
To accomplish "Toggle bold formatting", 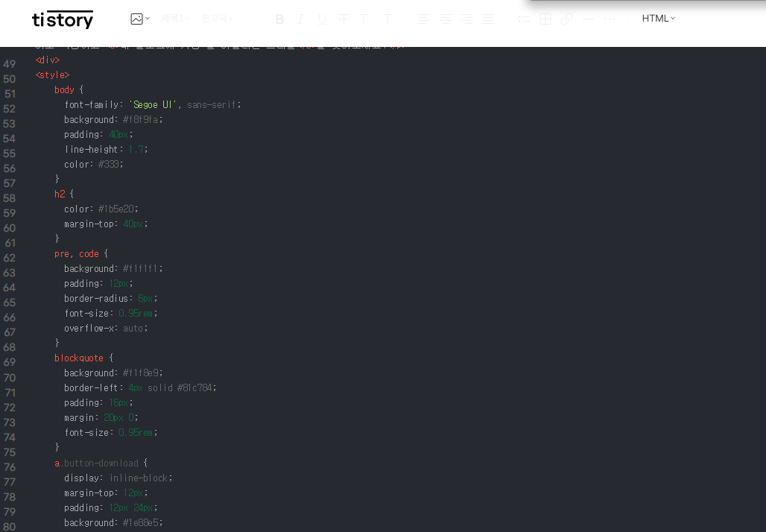I will 279,18.
